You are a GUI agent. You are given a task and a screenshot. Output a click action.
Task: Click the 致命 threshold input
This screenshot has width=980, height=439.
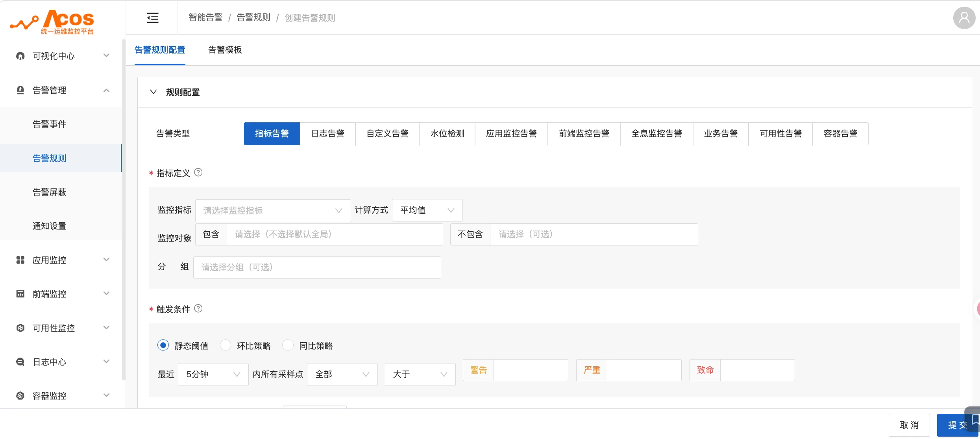click(x=757, y=370)
